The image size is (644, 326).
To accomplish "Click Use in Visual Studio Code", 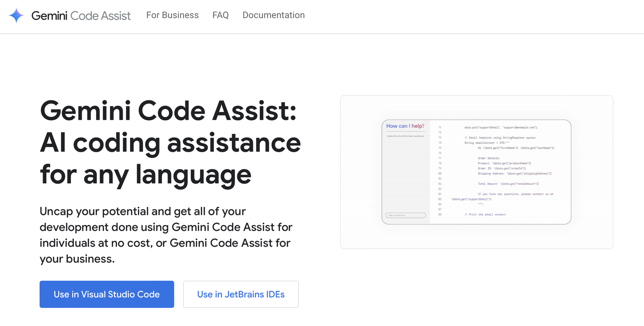I will (107, 294).
